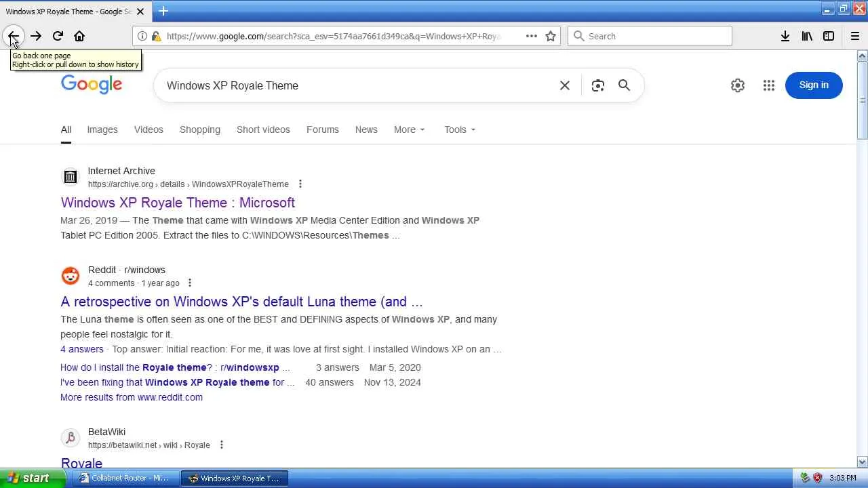Open the browser home page
This screenshot has width=868, height=488.
(x=79, y=36)
